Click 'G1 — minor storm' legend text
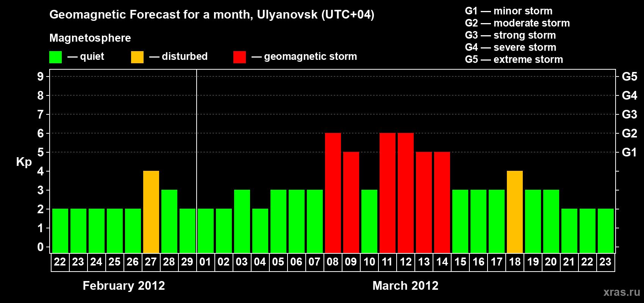The width and height of the screenshot is (644, 303). click(509, 11)
